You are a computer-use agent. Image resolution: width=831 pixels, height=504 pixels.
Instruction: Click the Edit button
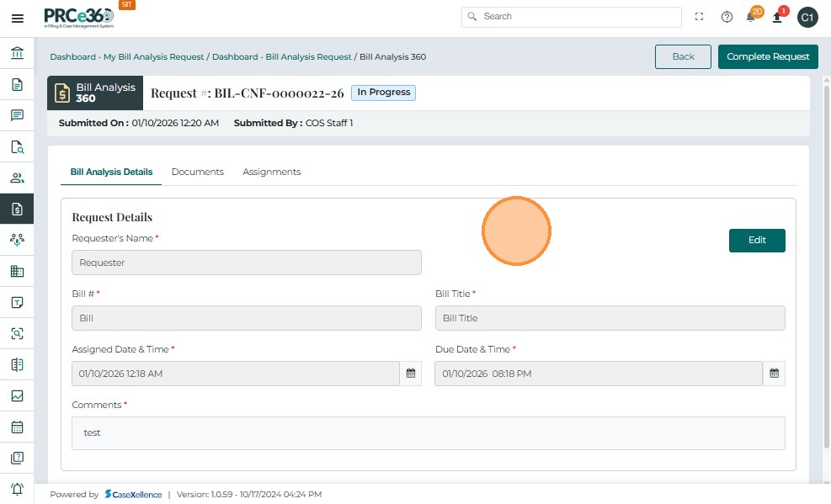click(757, 240)
